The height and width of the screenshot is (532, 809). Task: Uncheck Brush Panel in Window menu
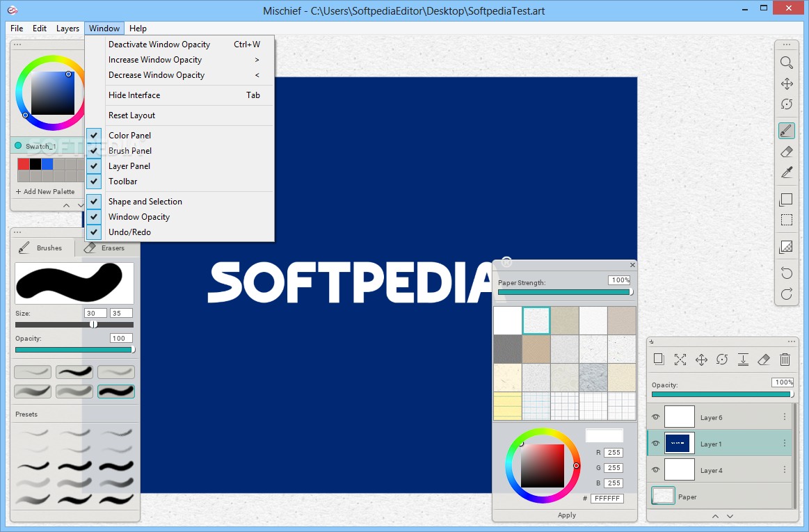pos(94,151)
